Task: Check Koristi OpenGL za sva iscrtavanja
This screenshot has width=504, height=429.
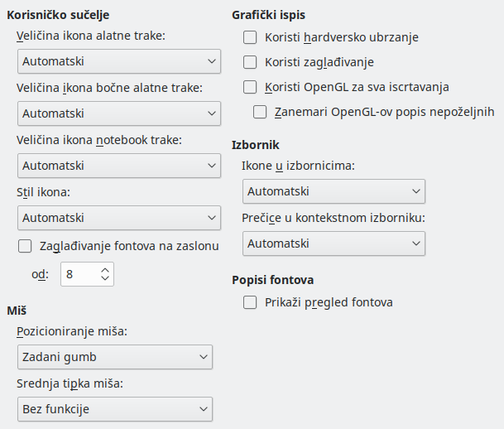Action: pyautogui.click(x=250, y=87)
